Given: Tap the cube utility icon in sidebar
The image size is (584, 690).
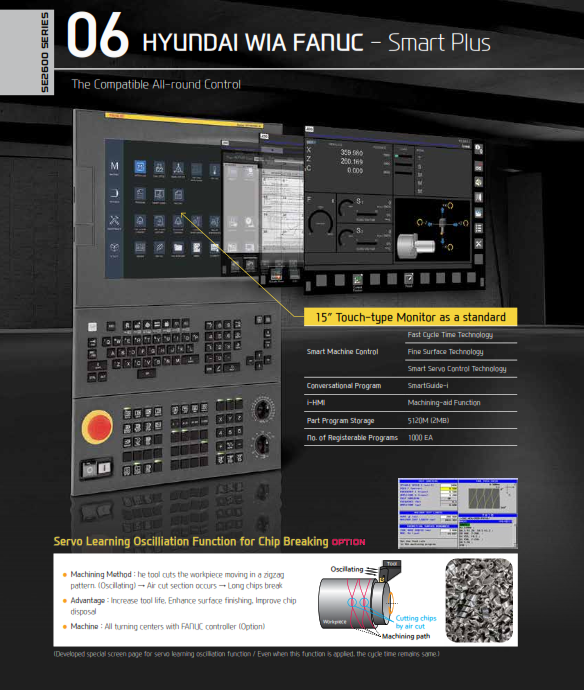Looking at the screenshot, I should pyautogui.click(x=114, y=249).
